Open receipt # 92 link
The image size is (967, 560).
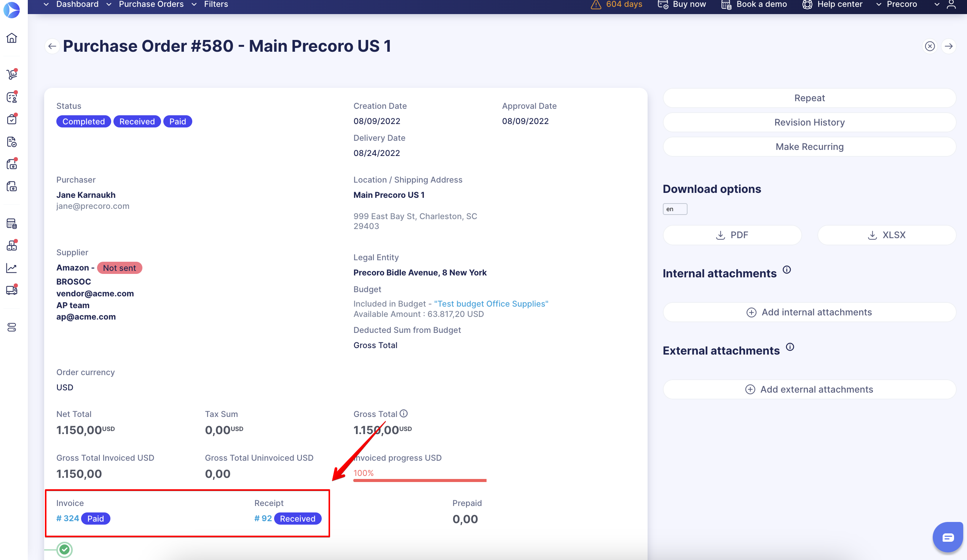click(263, 519)
